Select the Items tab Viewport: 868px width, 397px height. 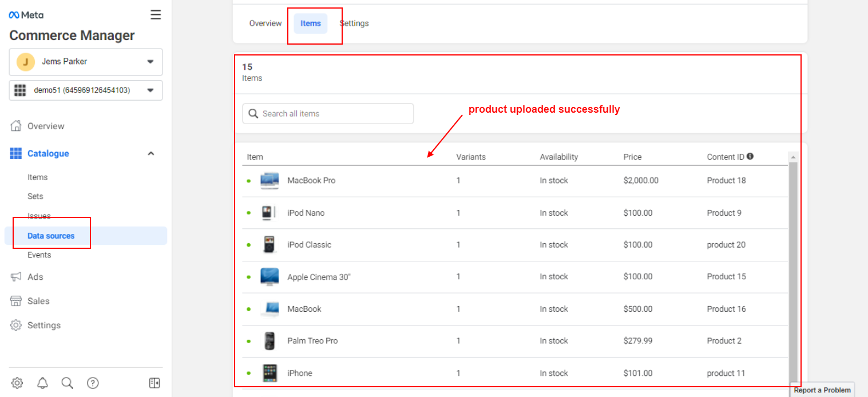point(311,23)
